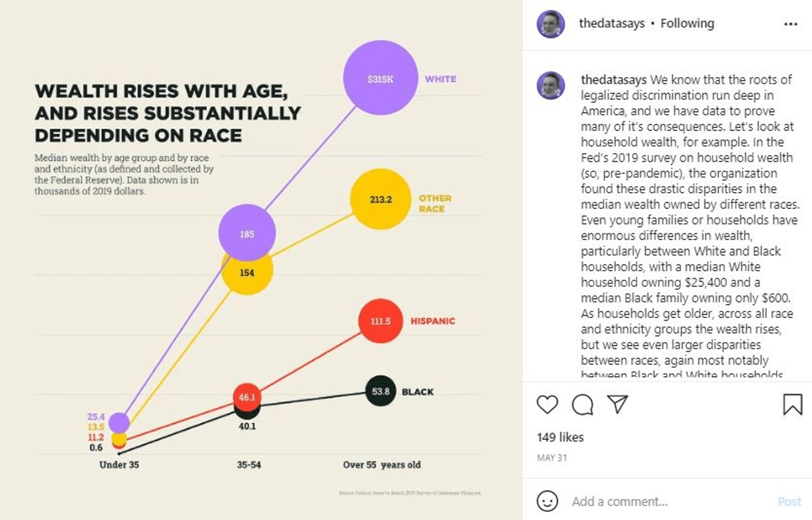Click the red 111.5 Hispanic bubble
812x520 pixels.
coord(380,321)
